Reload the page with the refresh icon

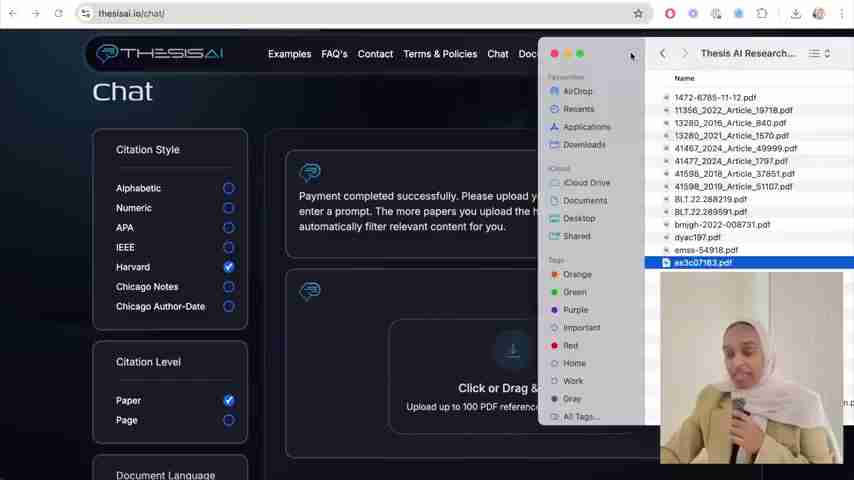coord(58,13)
